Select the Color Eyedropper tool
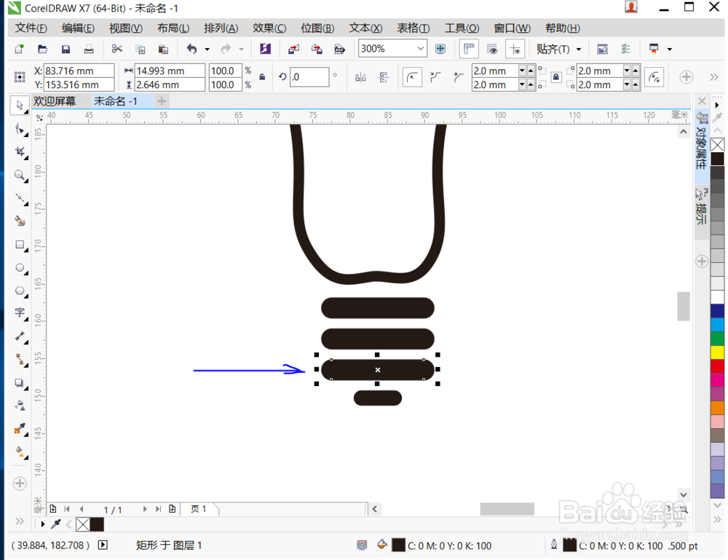The height and width of the screenshot is (560, 728). pos(20,429)
